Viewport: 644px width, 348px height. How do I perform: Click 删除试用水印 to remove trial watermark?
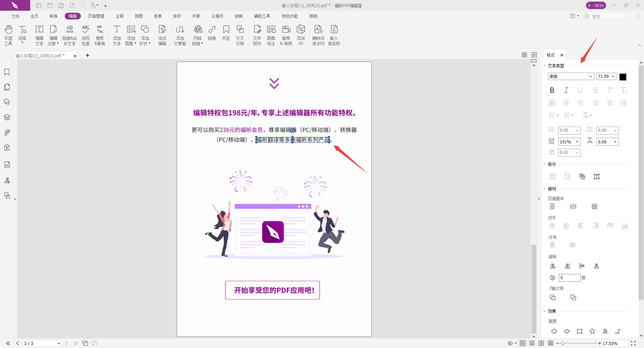point(318,34)
